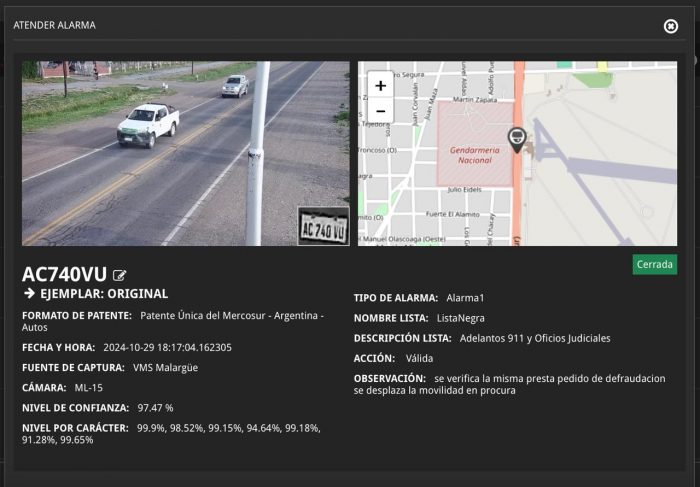700x487 pixels.
Task: Select the Válida action value
Action: point(419,358)
